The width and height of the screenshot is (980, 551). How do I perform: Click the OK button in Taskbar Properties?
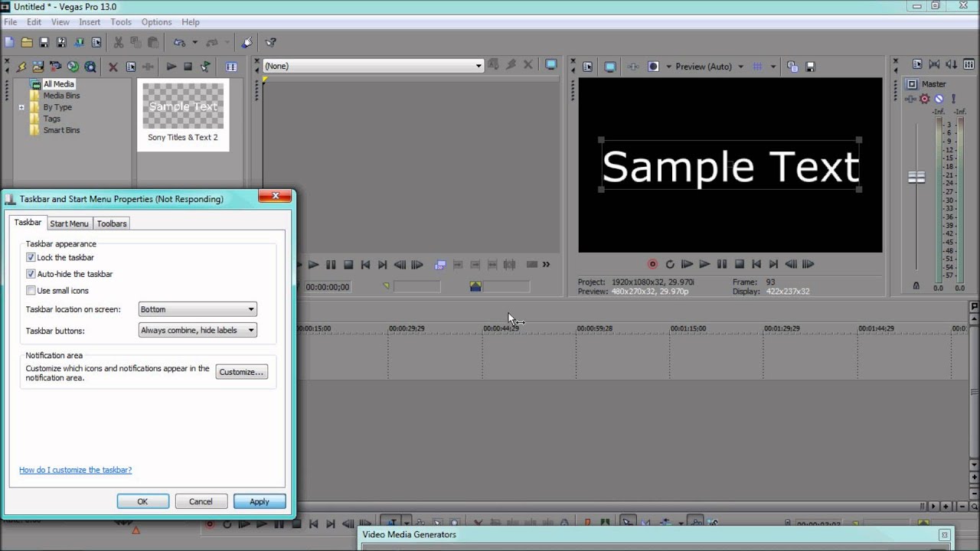point(142,501)
